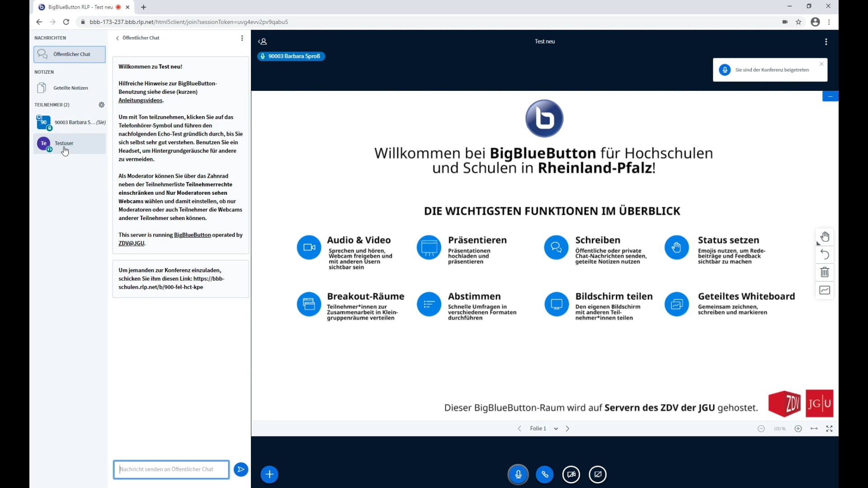Toggle multi-user whiteboard mode icon

pos(825,291)
